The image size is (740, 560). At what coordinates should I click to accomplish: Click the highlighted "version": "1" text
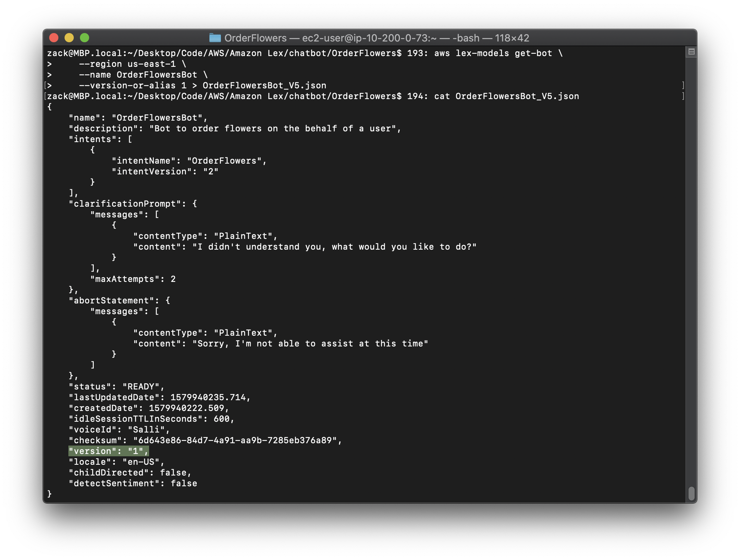pyautogui.click(x=108, y=451)
